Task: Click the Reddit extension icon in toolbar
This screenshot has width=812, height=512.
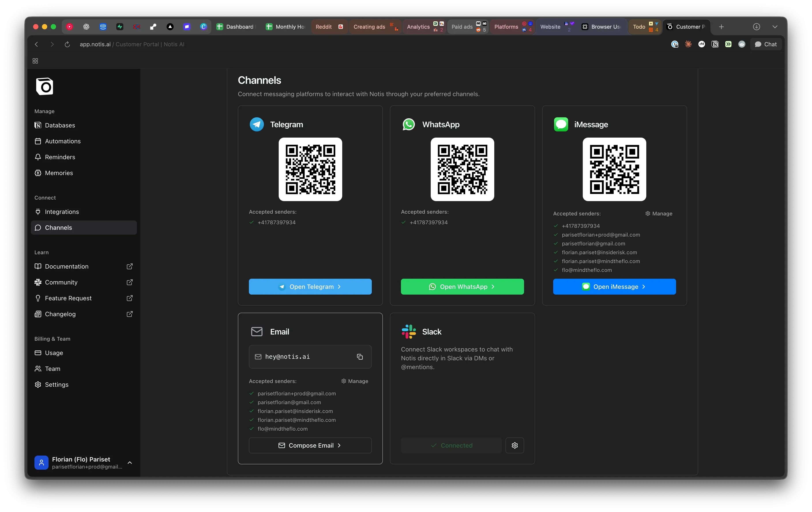Action: [x=742, y=44]
